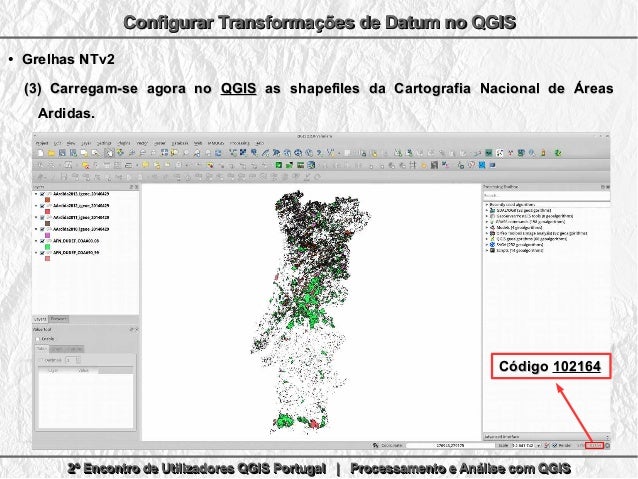Click the Toggle Extents icon in status bar
Screen dimensions: 638x479
[x=376, y=446]
